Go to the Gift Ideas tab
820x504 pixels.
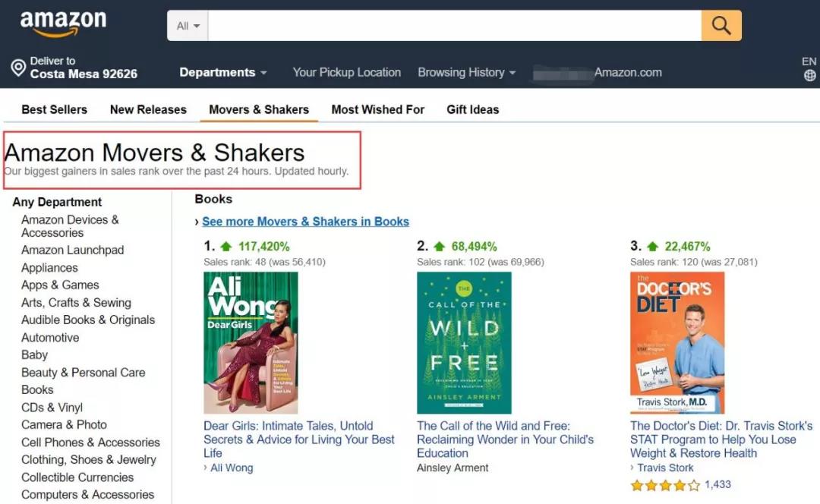pyautogui.click(x=472, y=109)
